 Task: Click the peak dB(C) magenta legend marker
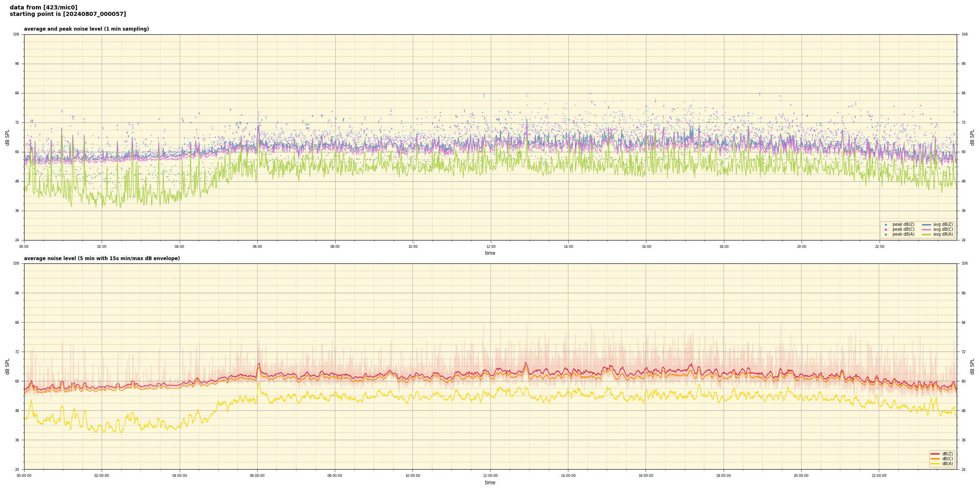point(886,229)
